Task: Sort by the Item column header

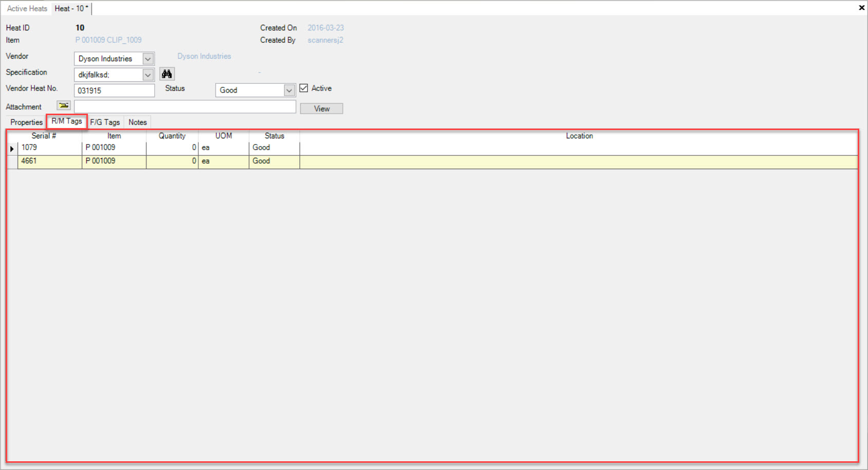Action: click(114, 136)
